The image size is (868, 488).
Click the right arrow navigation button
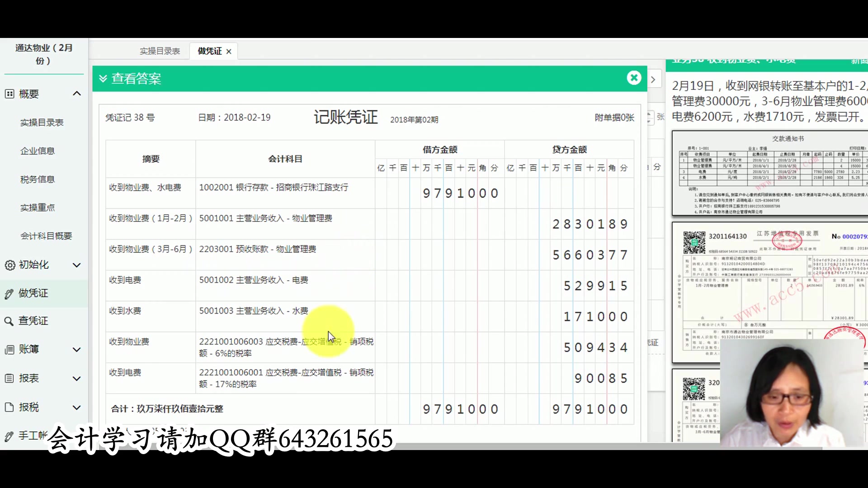point(653,79)
